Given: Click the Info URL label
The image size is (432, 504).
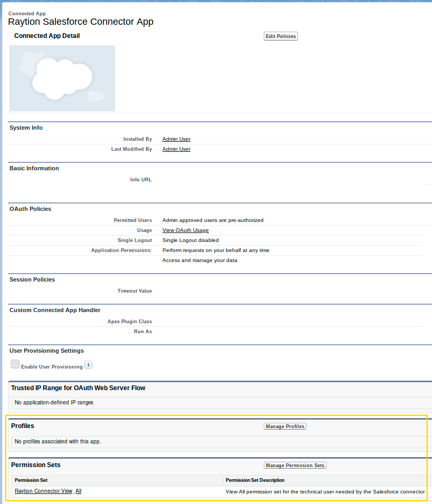Looking at the screenshot, I should pyautogui.click(x=141, y=180).
